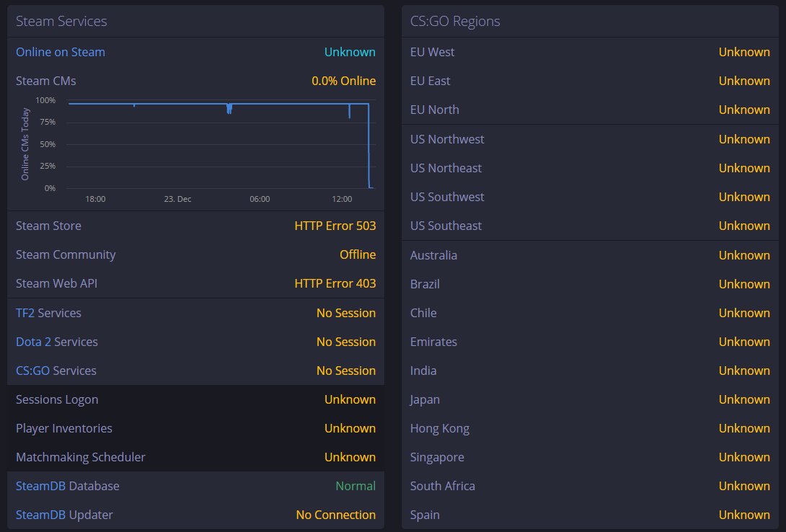Click the Unknown status for Spain
This screenshot has width=786, height=532.
point(744,515)
